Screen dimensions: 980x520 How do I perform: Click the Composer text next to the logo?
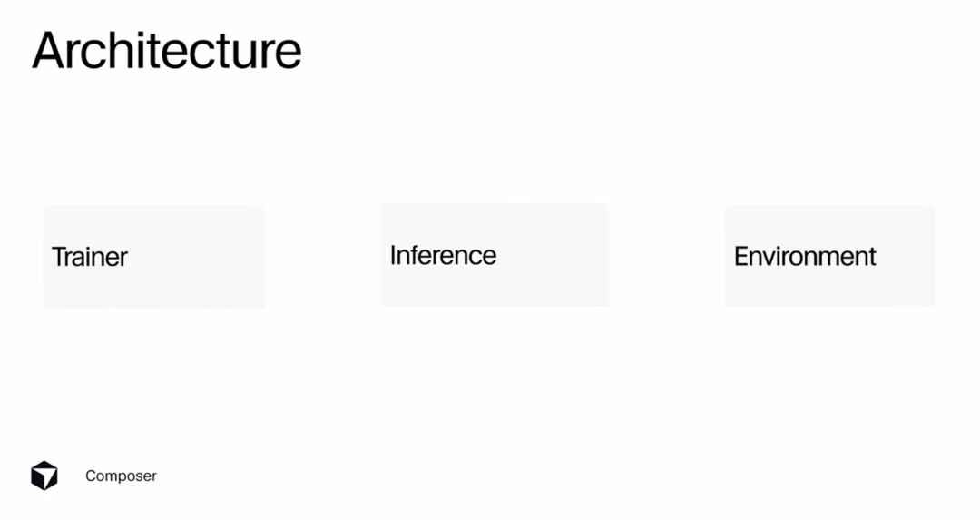pyautogui.click(x=121, y=476)
